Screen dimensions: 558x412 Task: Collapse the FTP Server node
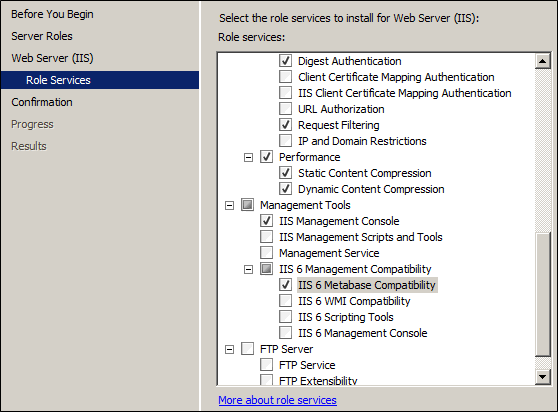pos(230,349)
